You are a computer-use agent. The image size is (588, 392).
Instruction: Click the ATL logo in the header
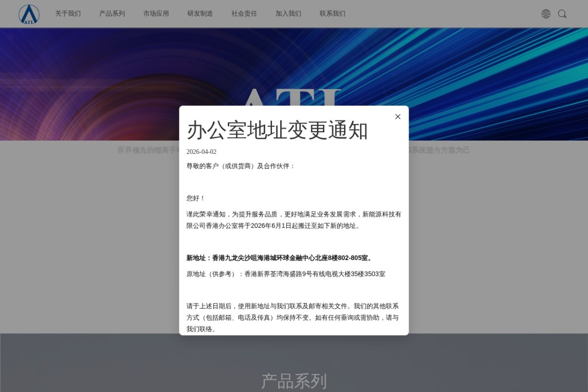29,14
